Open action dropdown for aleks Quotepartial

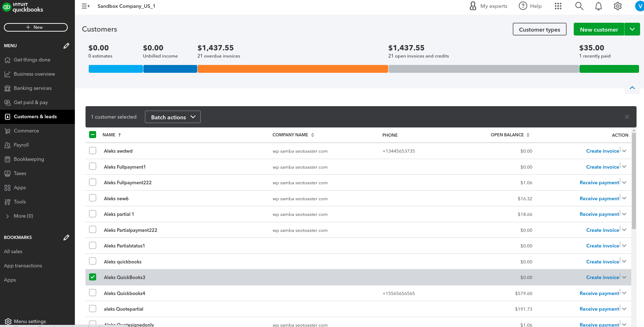pos(624,309)
